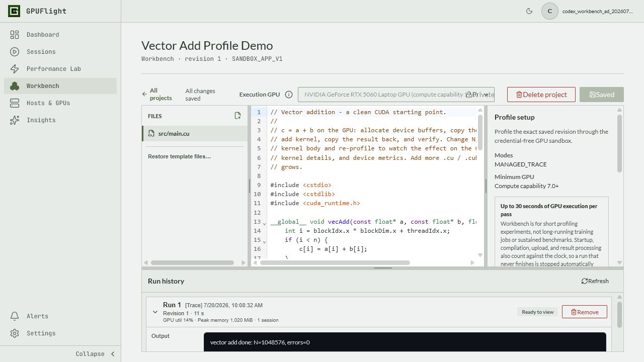Go to Performance Lab
Image resolution: width=644 pixels, height=362 pixels.
pos(60,69)
